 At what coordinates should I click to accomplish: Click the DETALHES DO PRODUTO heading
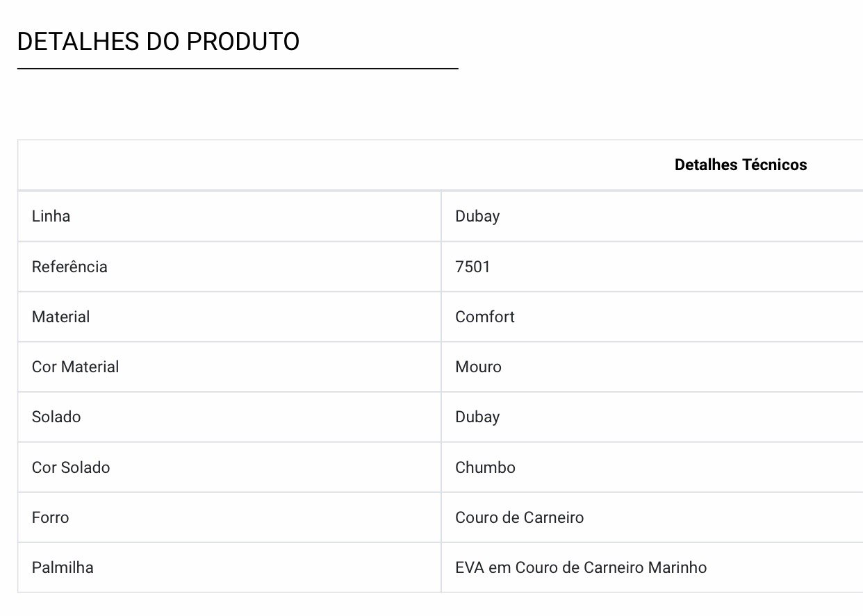coord(158,42)
